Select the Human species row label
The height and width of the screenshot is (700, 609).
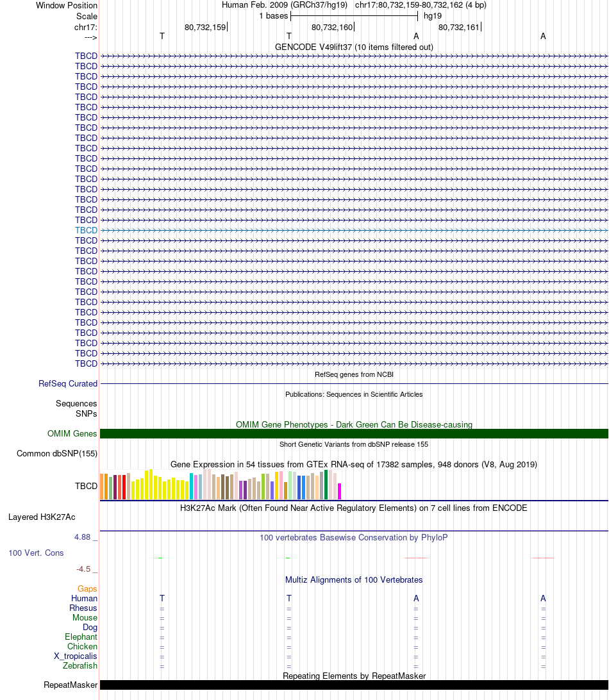click(x=85, y=598)
